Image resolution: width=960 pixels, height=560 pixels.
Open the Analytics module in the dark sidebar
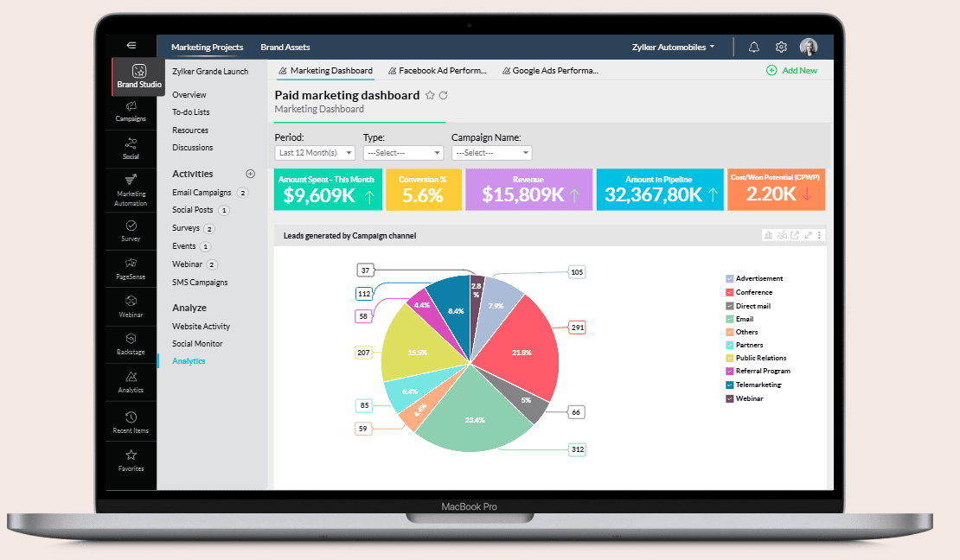tap(131, 382)
